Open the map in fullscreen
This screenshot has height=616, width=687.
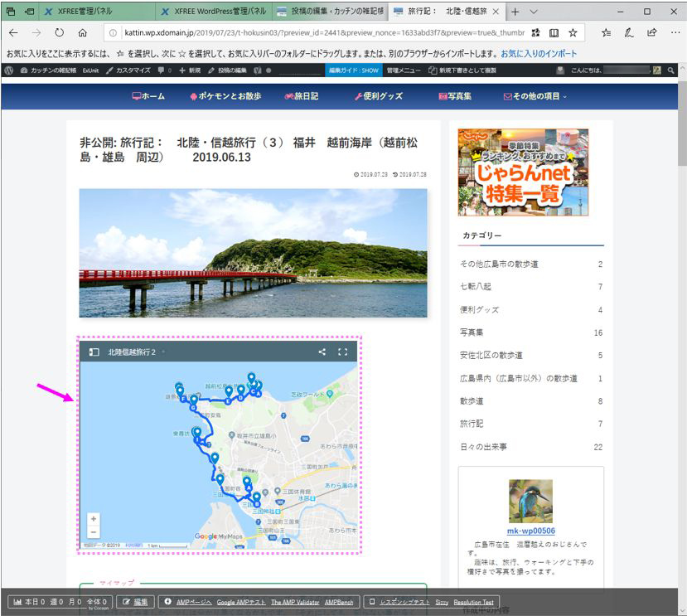pos(342,352)
